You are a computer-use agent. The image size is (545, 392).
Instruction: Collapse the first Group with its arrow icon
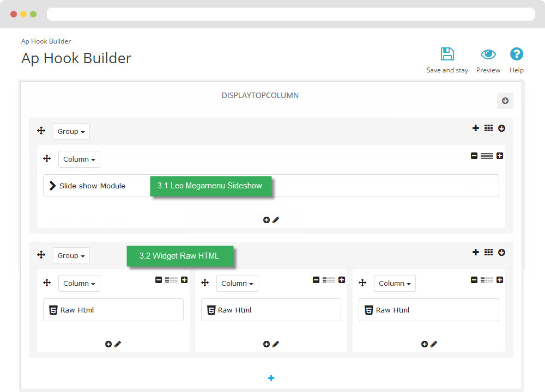[x=501, y=128]
